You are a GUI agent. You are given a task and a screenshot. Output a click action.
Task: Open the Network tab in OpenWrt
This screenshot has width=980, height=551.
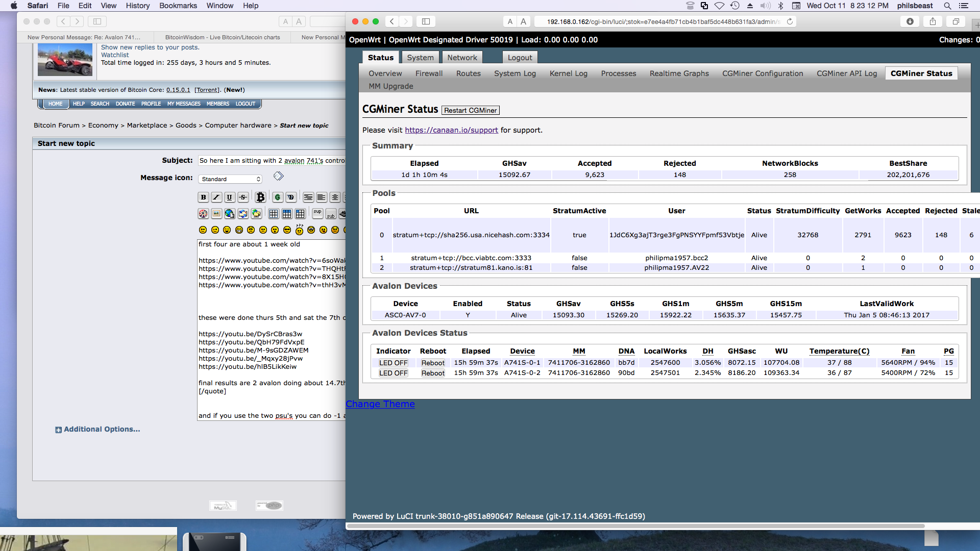(462, 58)
